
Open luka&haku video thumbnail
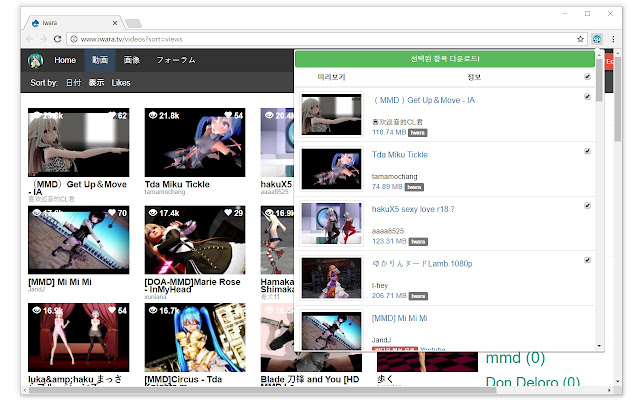point(78,337)
